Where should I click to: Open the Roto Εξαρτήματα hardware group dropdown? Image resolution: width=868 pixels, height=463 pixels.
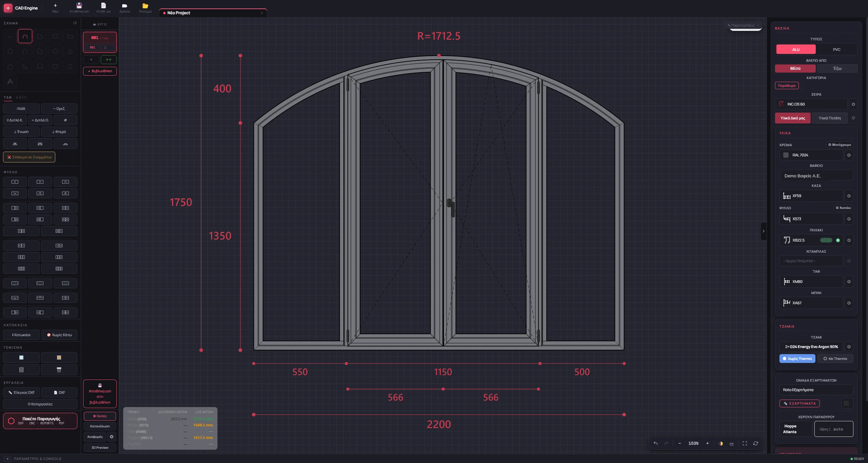click(x=816, y=390)
